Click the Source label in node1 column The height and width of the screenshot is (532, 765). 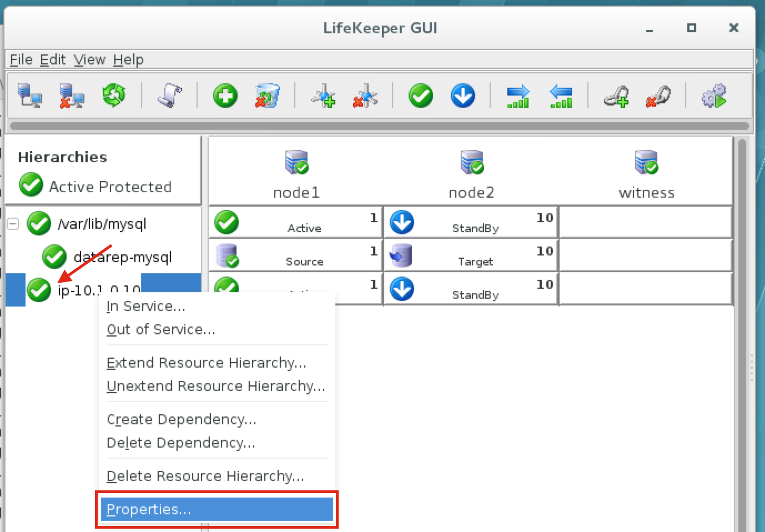pos(304,262)
